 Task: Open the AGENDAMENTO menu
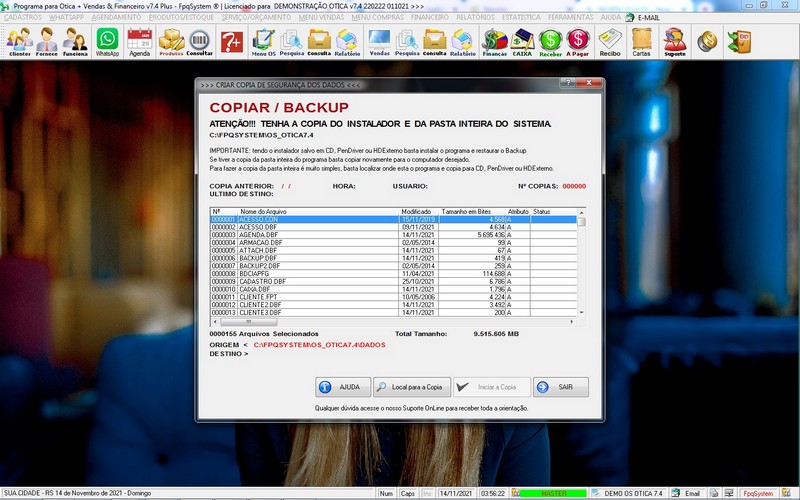click(x=116, y=17)
